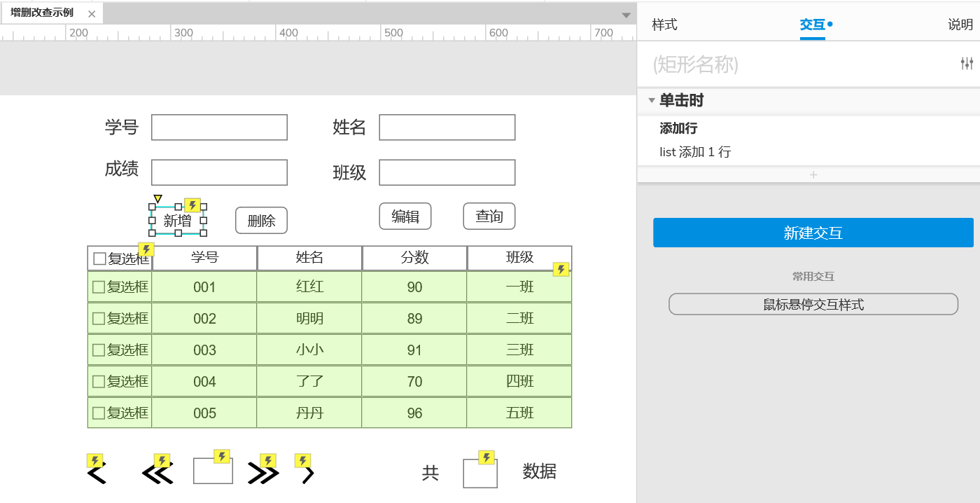Click the lightning badge on header checkbox
Viewport: 980px width, 503px height.
coord(146,250)
